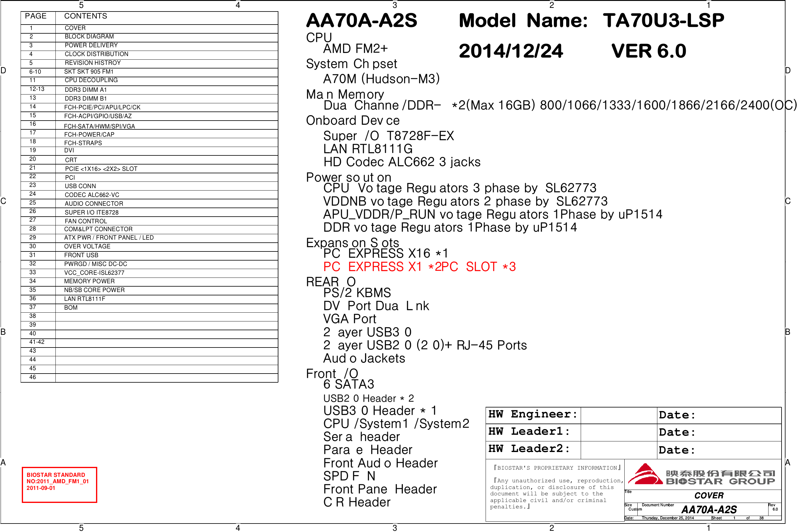Click the AMD FM2+ CPU line
The image size is (797, 532).
coord(355,49)
